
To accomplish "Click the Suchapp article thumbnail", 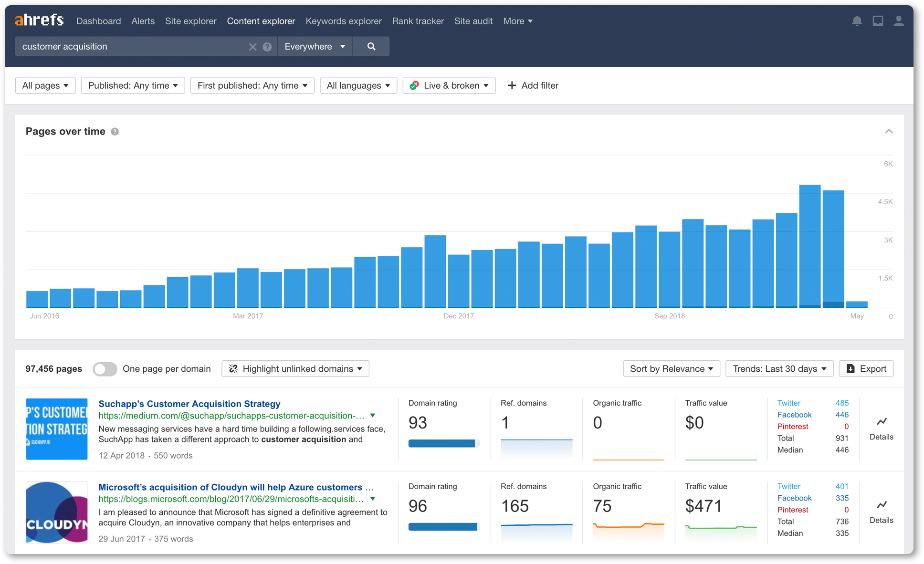I will (x=57, y=429).
